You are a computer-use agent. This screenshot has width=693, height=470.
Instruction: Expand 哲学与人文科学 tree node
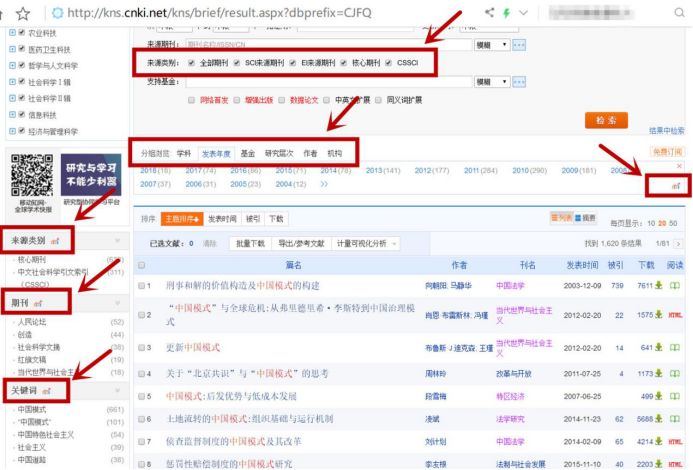click(x=12, y=65)
